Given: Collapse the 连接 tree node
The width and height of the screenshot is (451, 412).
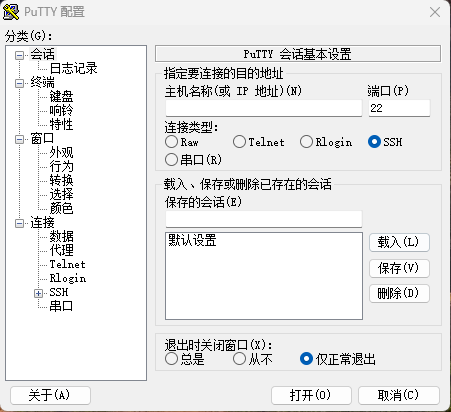Looking at the screenshot, I should tap(20, 223).
